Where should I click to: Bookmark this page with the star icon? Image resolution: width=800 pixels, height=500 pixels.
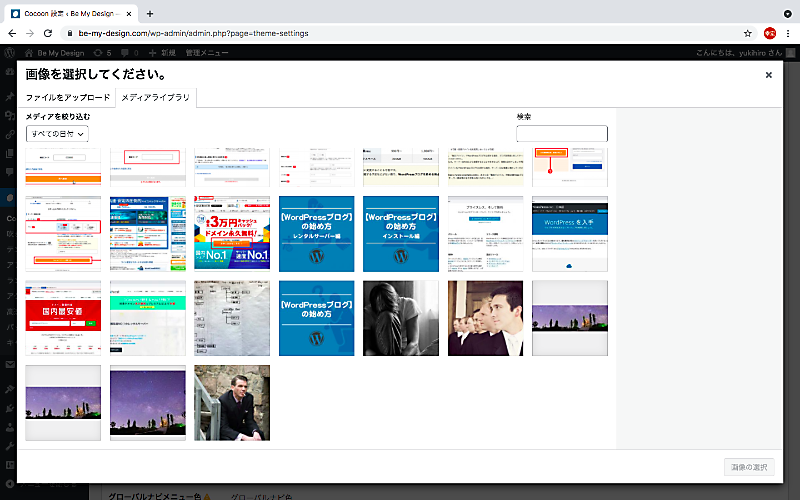coord(747,33)
